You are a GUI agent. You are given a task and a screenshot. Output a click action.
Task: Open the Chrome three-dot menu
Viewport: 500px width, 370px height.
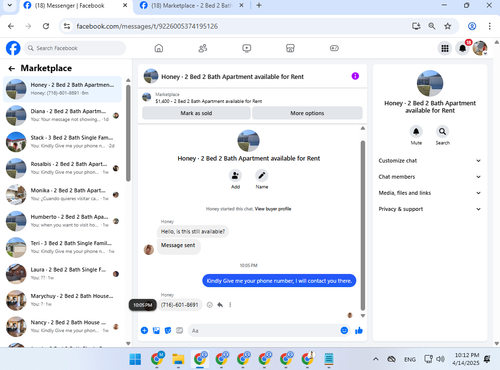490,26
